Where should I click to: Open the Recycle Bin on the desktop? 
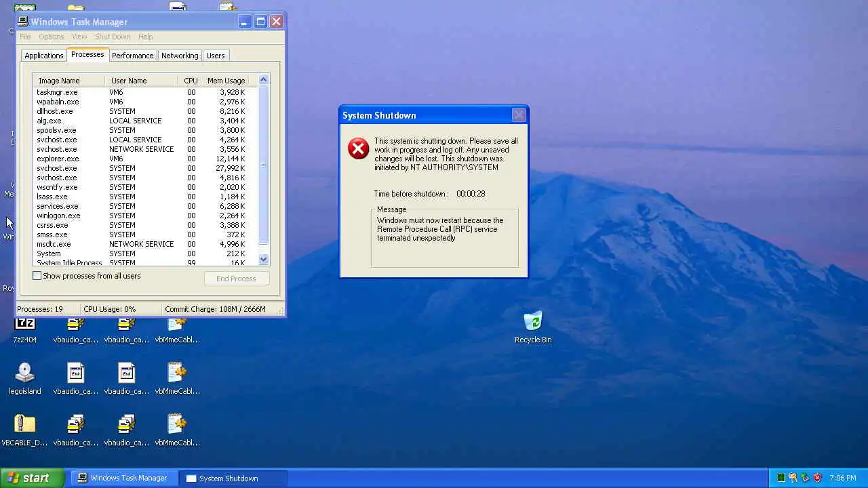click(x=533, y=327)
